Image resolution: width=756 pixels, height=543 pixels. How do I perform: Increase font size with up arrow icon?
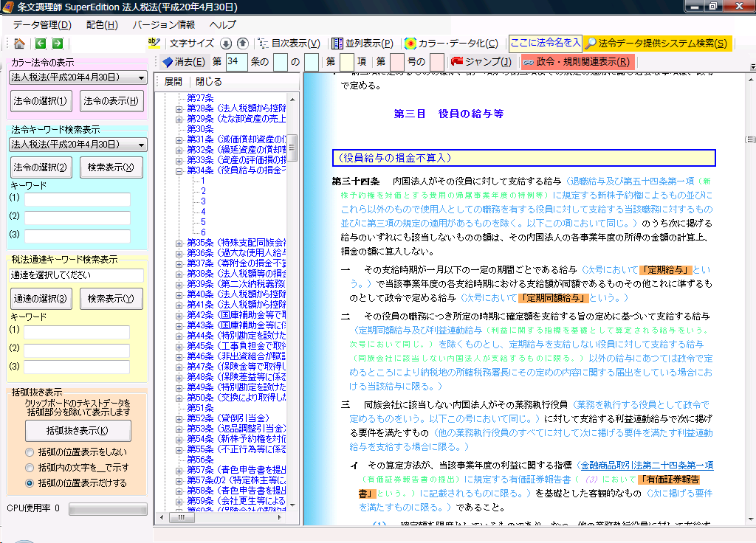tap(243, 44)
